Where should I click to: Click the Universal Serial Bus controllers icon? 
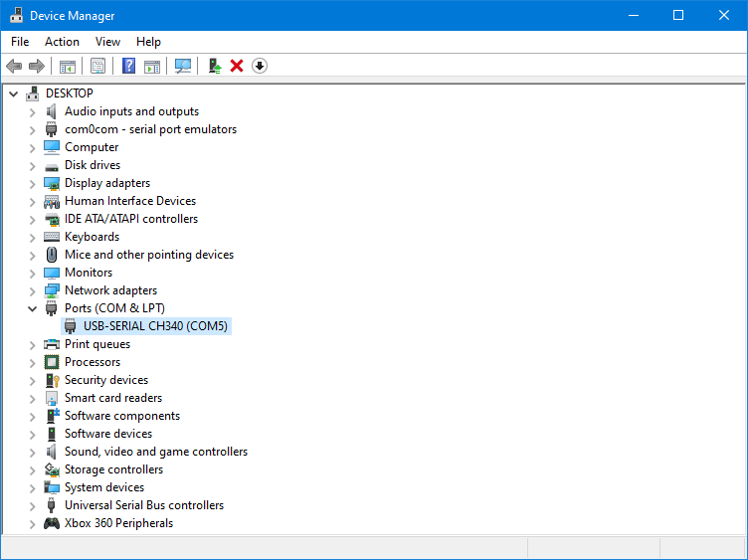point(52,505)
